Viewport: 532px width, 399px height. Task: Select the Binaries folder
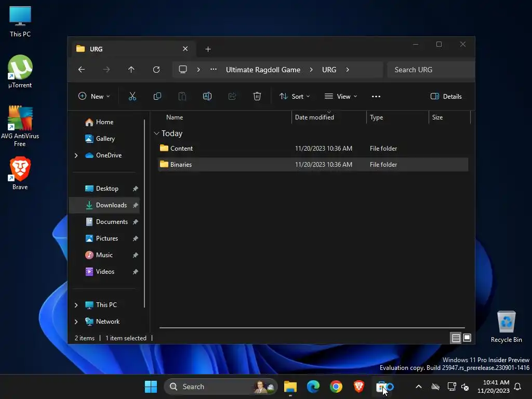pos(313,165)
